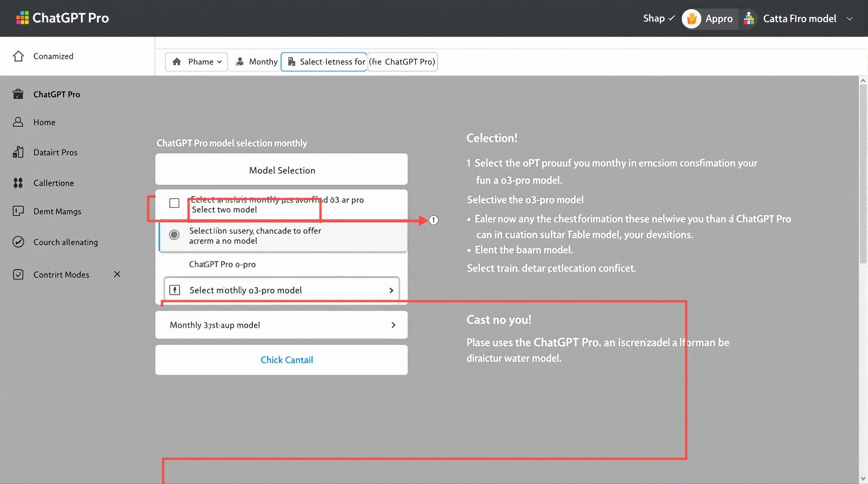The height and width of the screenshot is (484, 868).
Task: Click the ChatGPT Pro sidebar icon
Action: [x=18, y=94]
